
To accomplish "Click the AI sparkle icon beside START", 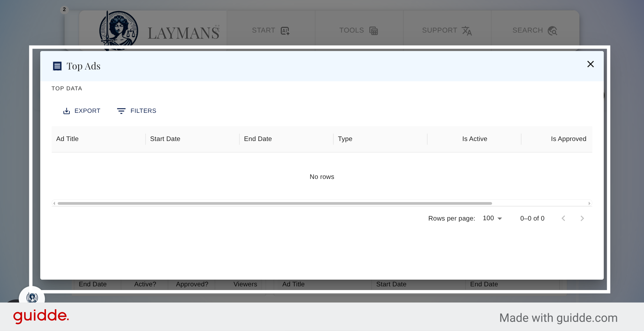I will 285,31.
